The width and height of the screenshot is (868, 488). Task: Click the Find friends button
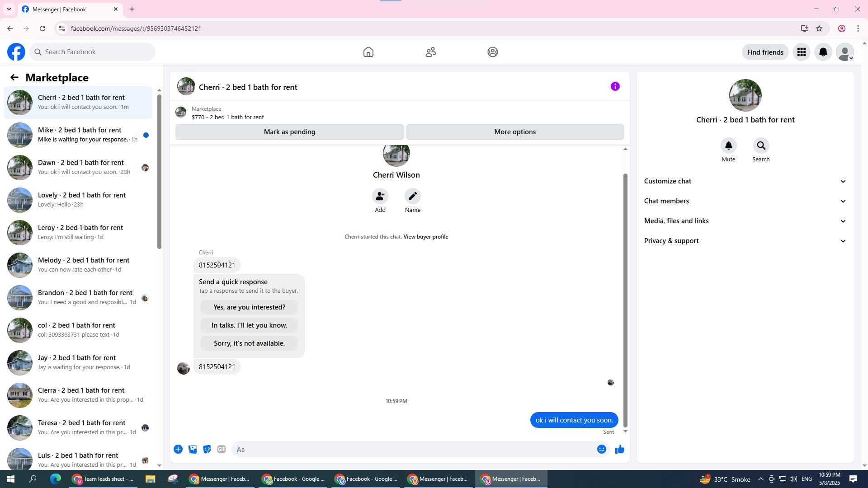coord(765,52)
